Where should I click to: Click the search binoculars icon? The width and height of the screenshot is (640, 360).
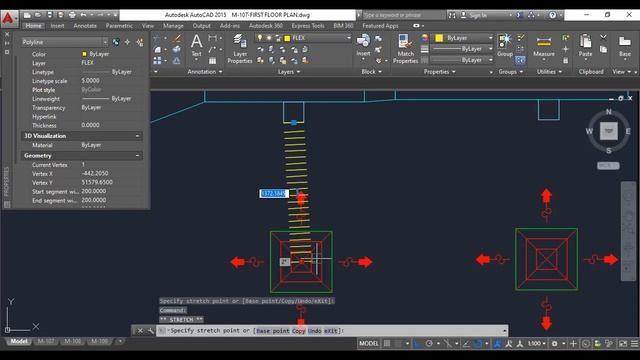(452, 15)
